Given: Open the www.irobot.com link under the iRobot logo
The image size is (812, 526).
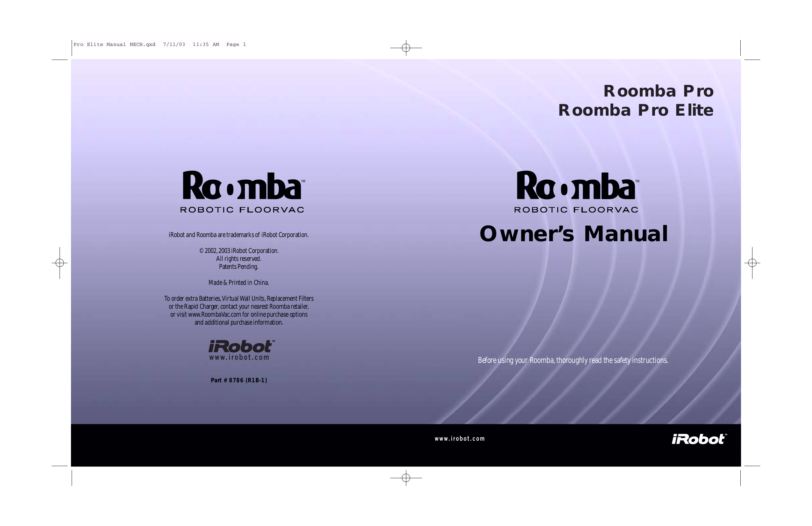Looking at the screenshot, I should (239, 357).
